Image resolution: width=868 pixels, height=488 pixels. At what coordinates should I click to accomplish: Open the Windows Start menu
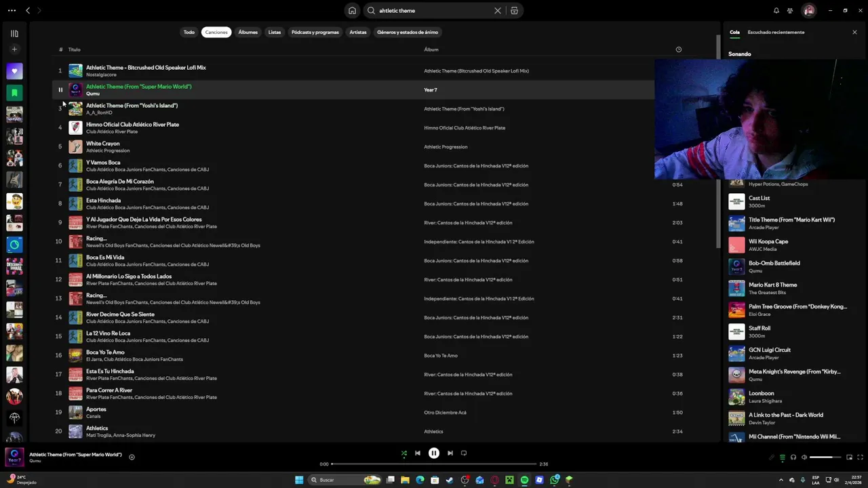[x=299, y=480]
